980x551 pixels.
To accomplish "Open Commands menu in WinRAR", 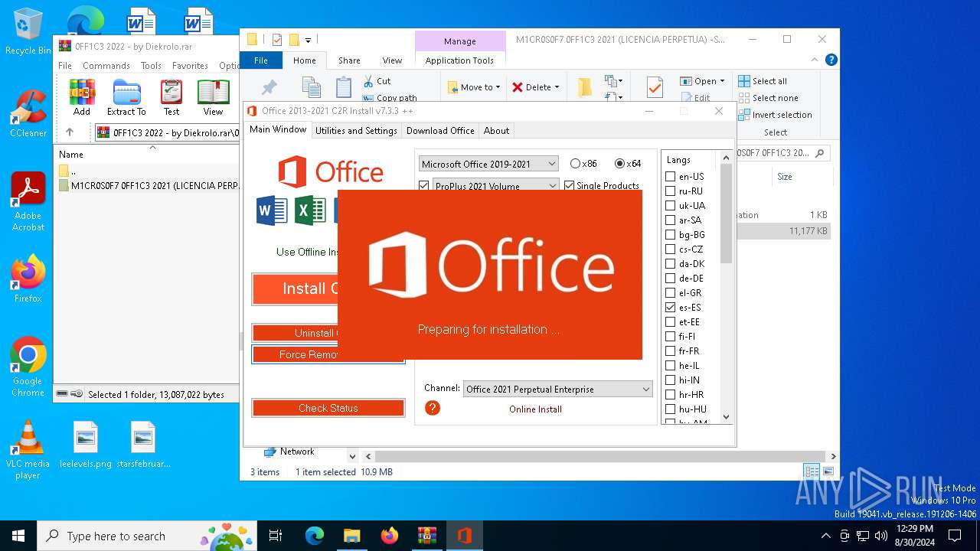I will pyautogui.click(x=106, y=66).
